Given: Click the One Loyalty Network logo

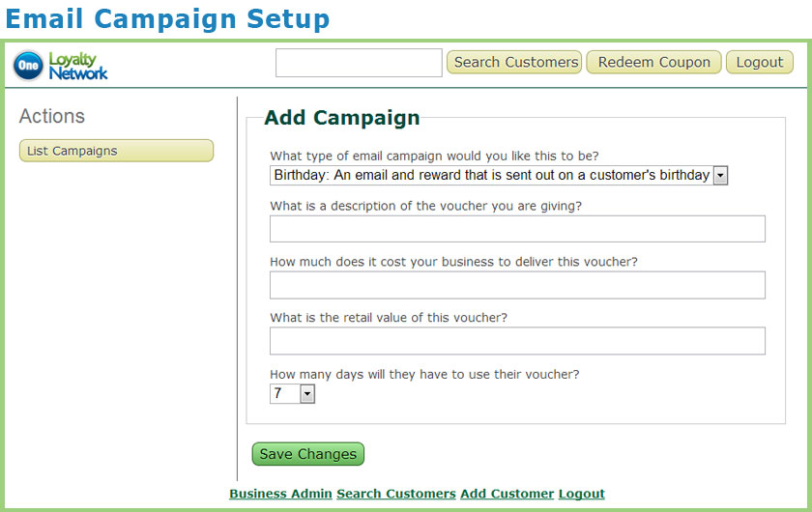Looking at the screenshot, I should [x=61, y=66].
